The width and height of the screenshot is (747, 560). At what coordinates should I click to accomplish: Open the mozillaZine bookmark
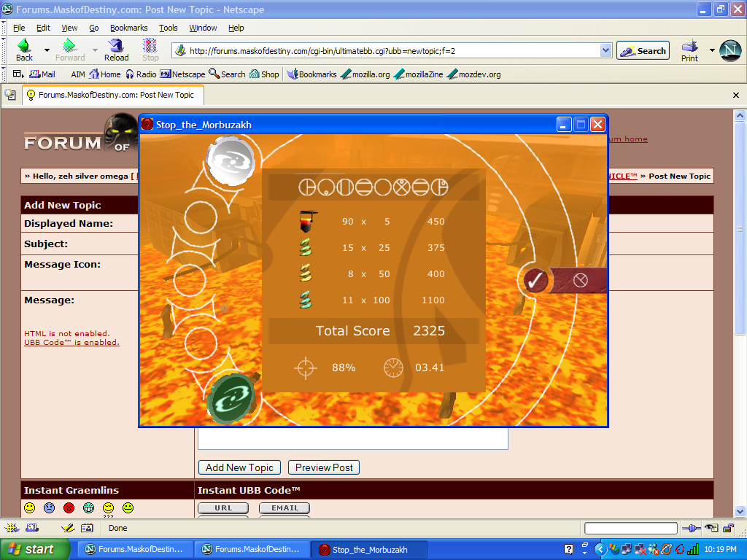click(x=419, y=74)
